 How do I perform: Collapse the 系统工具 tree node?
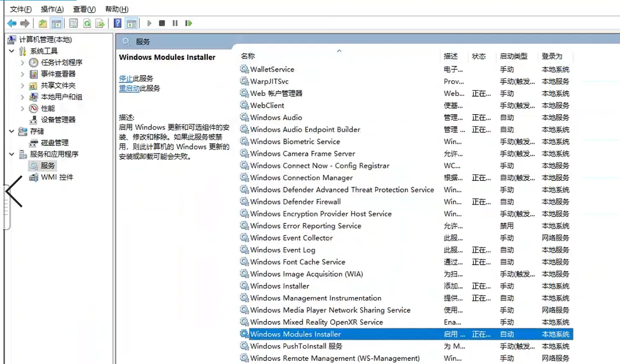(x=12, y=51)
